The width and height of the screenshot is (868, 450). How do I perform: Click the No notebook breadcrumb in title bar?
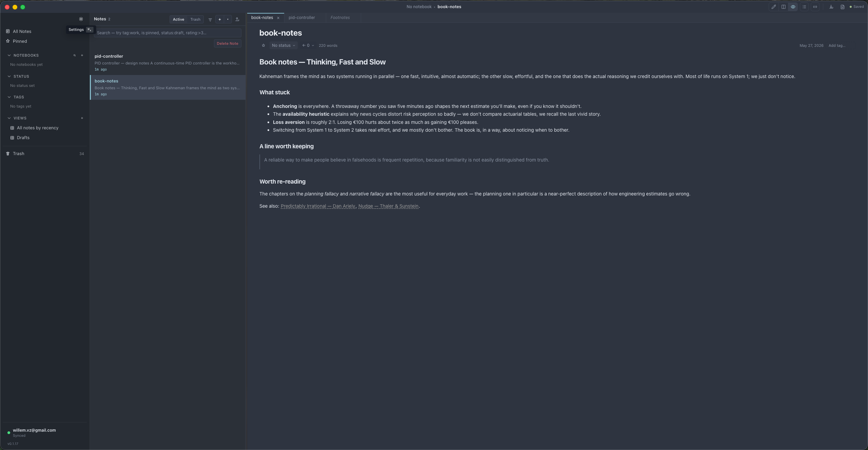click(419, 7)
